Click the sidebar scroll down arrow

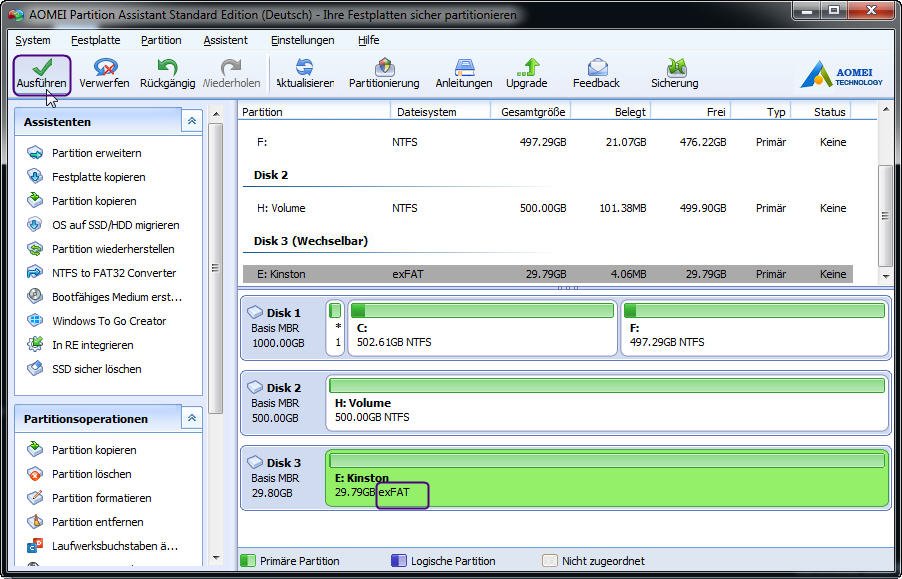click(x=216, y=557)
